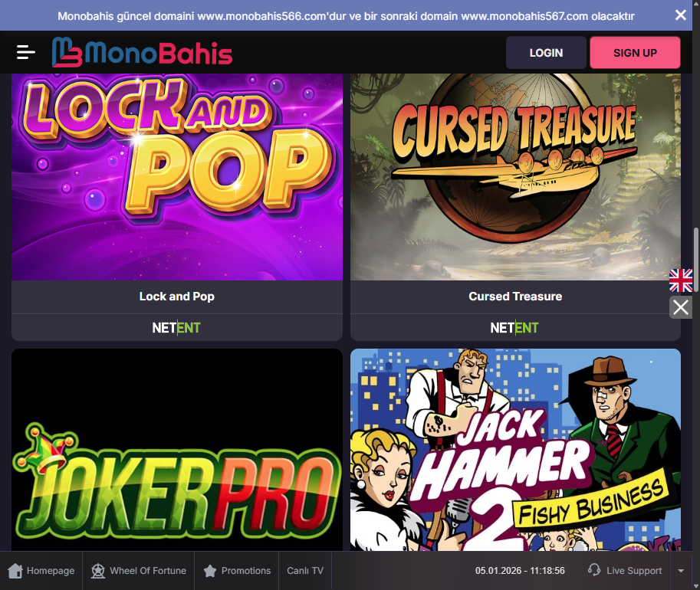This screenshot has height=590, width=700.
Task: Open Live Support headset icon
Action: click(x=594, y=570)
